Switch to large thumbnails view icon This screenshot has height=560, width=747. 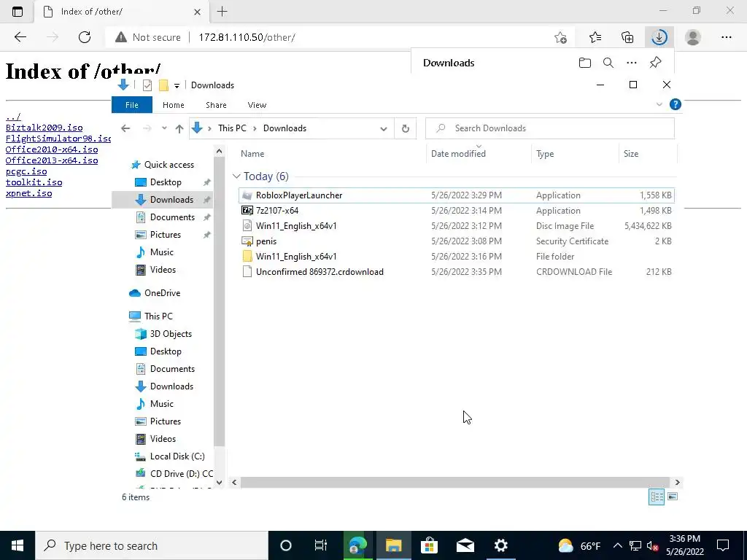click(x=672, y=497)
